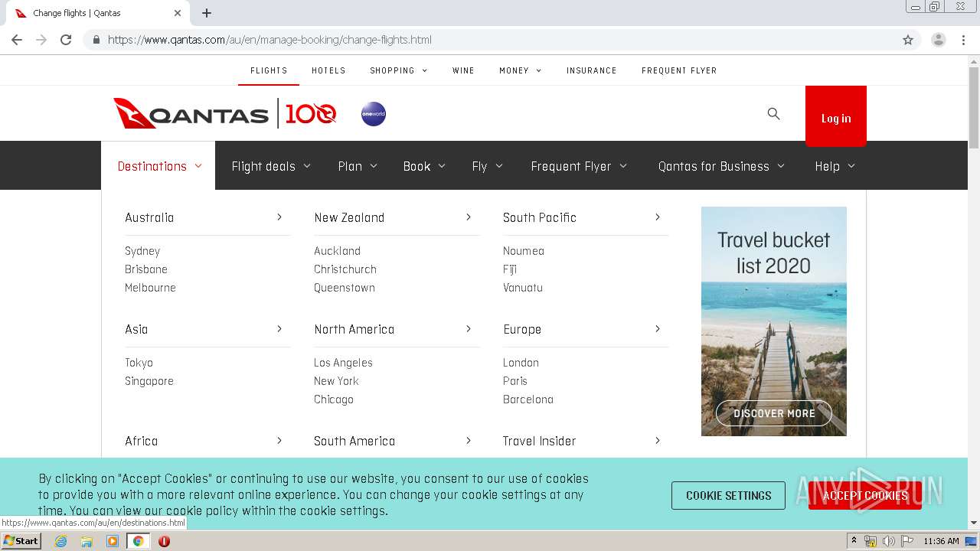
Task: Click the browser address bar URL
Action: [x=269, y=40]
